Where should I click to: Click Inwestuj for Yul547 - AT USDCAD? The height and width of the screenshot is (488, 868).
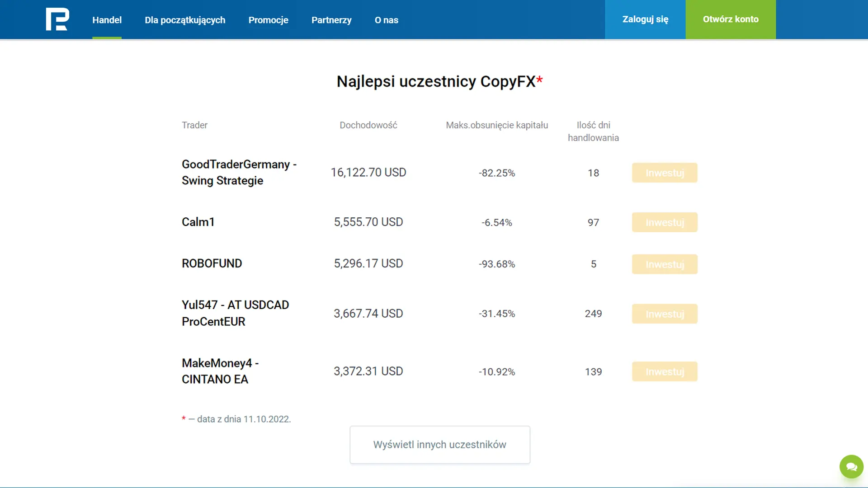665,314
